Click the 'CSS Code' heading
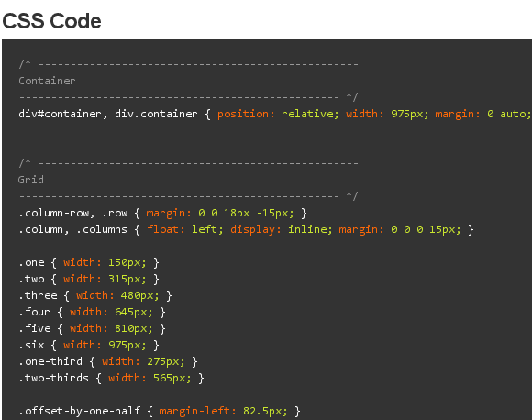This screenshot has width=532, height=420. coord(51,21)
